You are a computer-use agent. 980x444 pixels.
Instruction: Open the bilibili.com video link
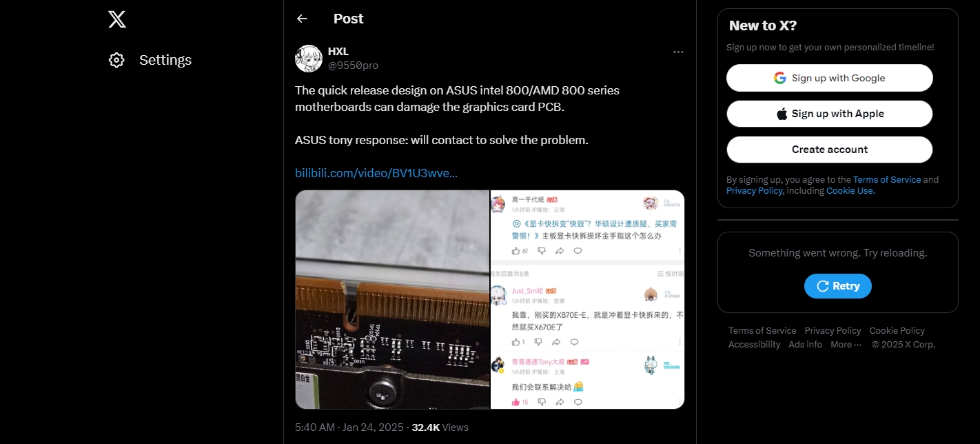(x=376, y=173)
